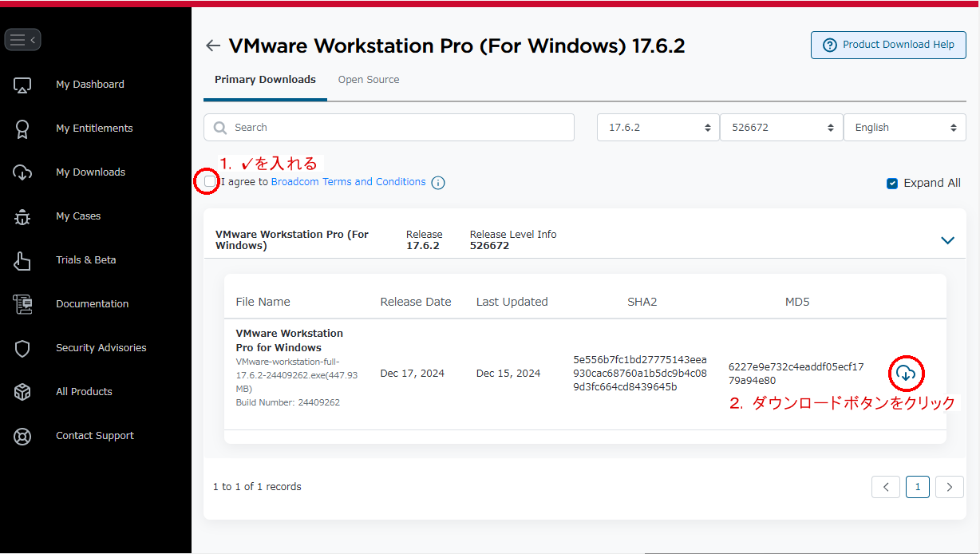Click the Last Updated column header

point(512,302)
